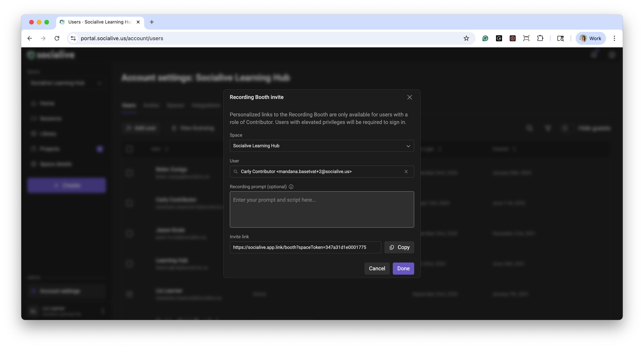644x348 pixels.
Task: Open the Work profile menu
Action: [x=590, y=38]
